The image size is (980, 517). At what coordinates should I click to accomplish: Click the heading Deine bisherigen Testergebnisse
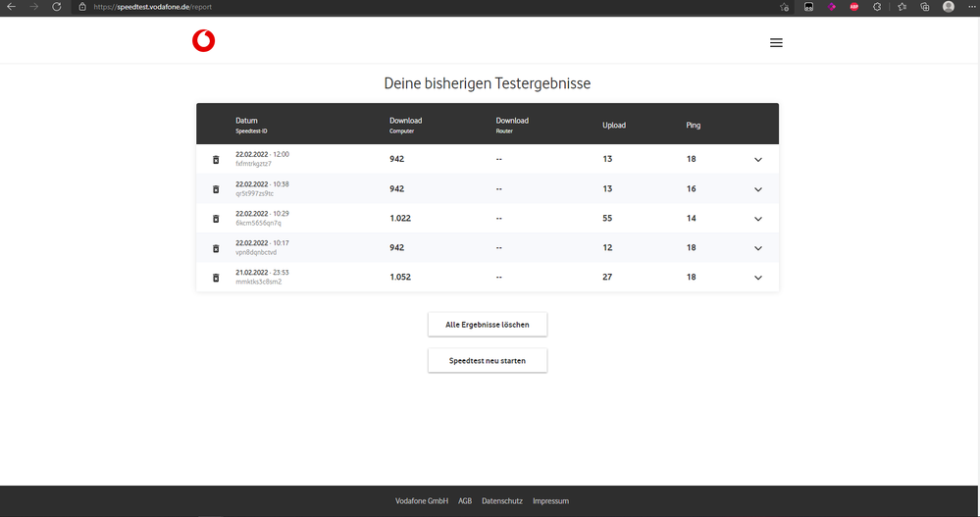pyautogui.click(x=487, y=83)
